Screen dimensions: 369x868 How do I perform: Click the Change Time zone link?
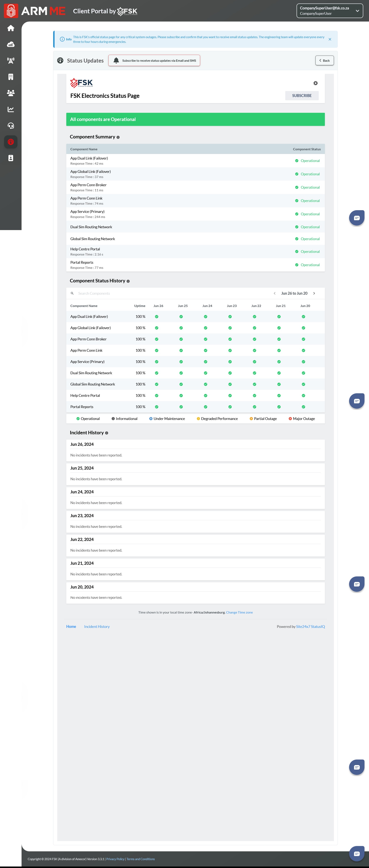pyautogui.click(x=239, y=613)
